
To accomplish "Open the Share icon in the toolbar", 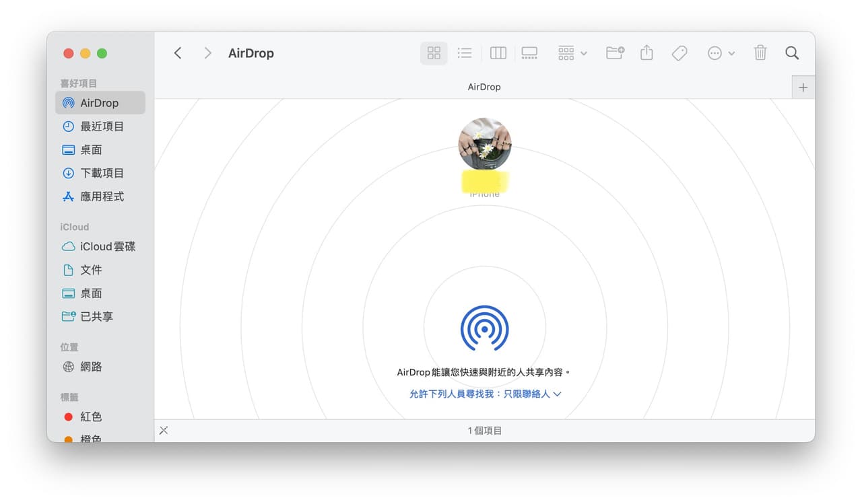I will pos(646,52).
